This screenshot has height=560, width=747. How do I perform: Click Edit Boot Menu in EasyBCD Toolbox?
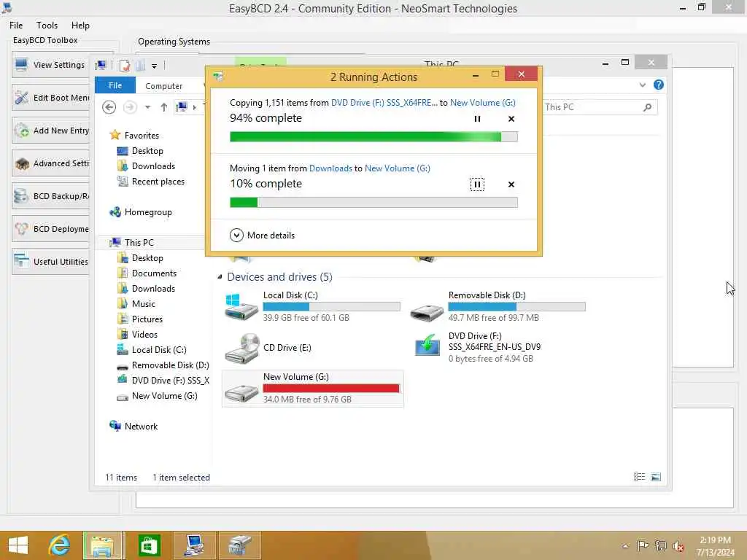tap(50, 98)
